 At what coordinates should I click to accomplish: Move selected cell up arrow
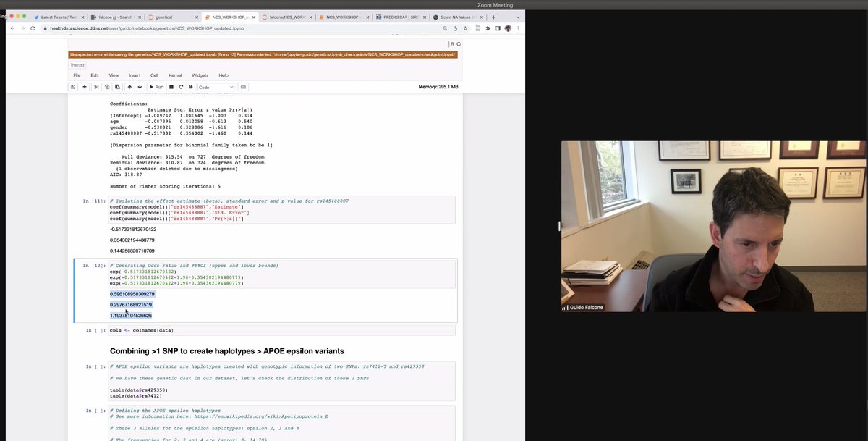(x=129, y=87)
